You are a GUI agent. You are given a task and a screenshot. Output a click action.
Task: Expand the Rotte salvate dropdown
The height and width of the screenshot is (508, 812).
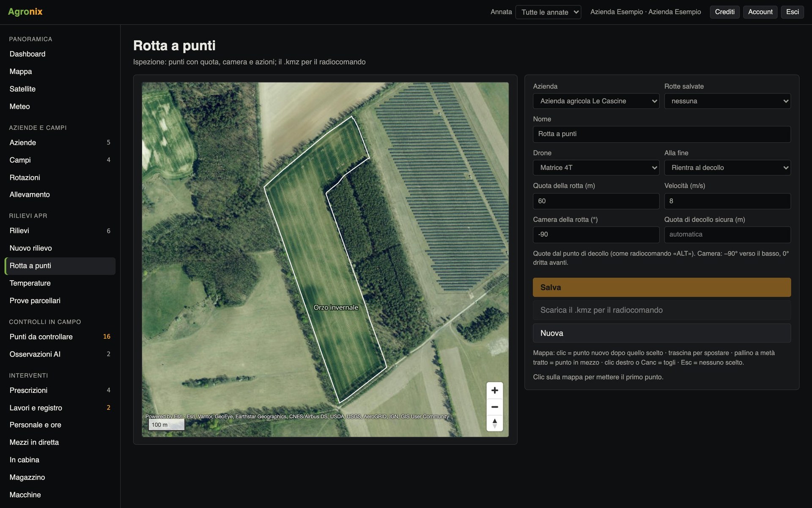(727, 101)
